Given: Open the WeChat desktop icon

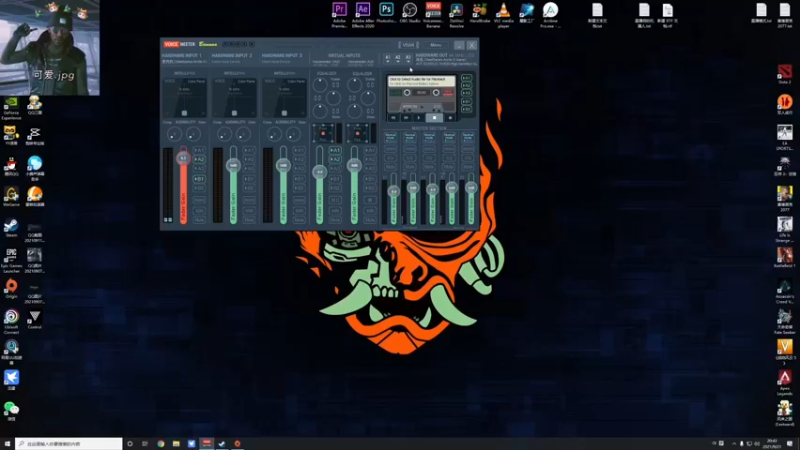Looking at the screenshot, I should pos(11,411).
